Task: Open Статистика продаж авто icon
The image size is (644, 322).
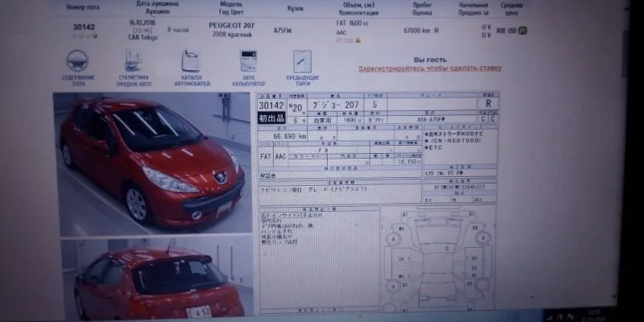Action: [x=134, y=61]
